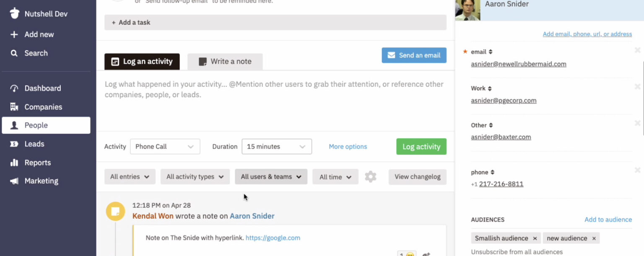
Task: Toggle the sort arrows next to phone
Action: point(493,172)
